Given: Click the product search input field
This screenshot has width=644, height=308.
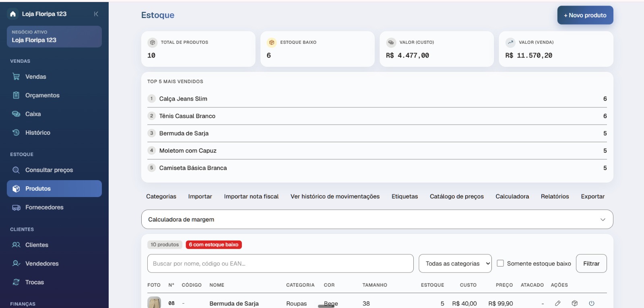Looking at the screenshot, I should click(x=280, y=263).
